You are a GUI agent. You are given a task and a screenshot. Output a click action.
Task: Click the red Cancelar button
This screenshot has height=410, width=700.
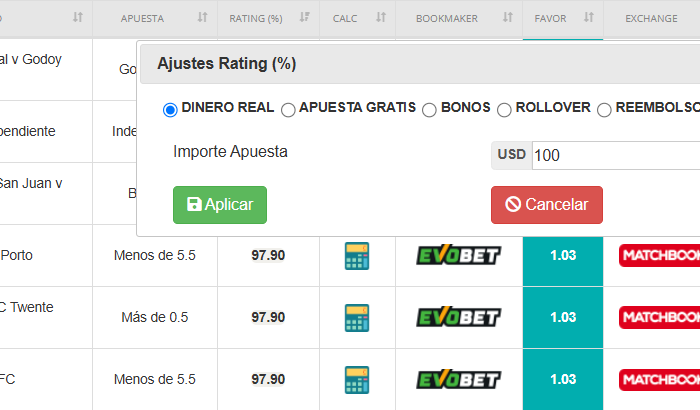(x=547, y=205)
